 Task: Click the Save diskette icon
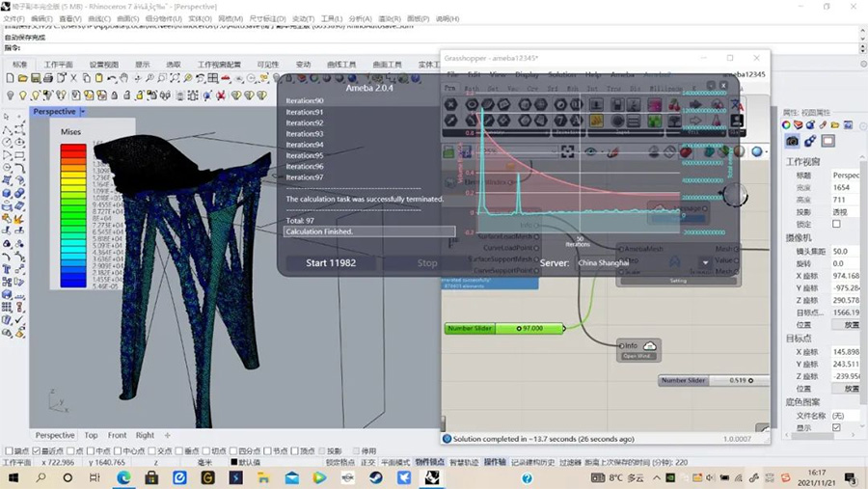(36, 79)
